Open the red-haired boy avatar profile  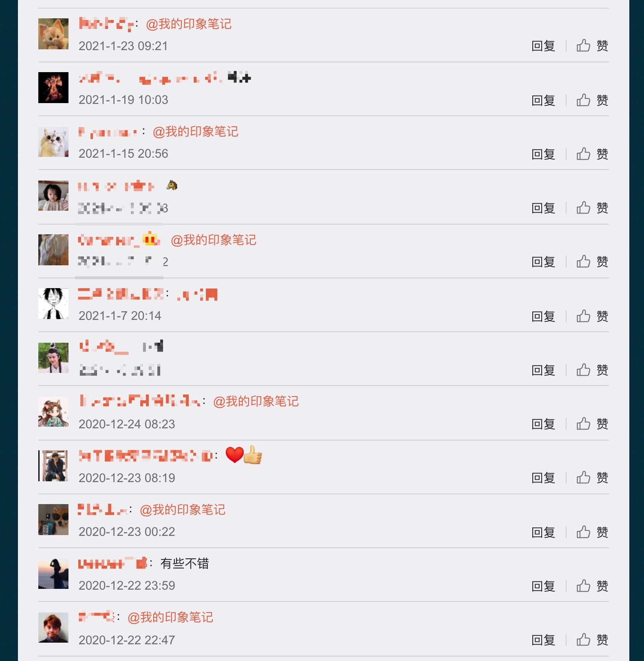point(53,628)
